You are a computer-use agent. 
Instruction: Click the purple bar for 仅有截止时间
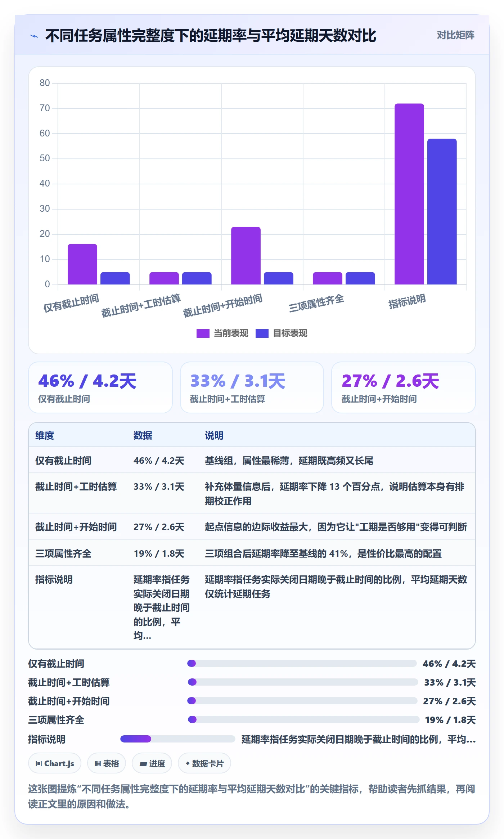tap(82, 264)
